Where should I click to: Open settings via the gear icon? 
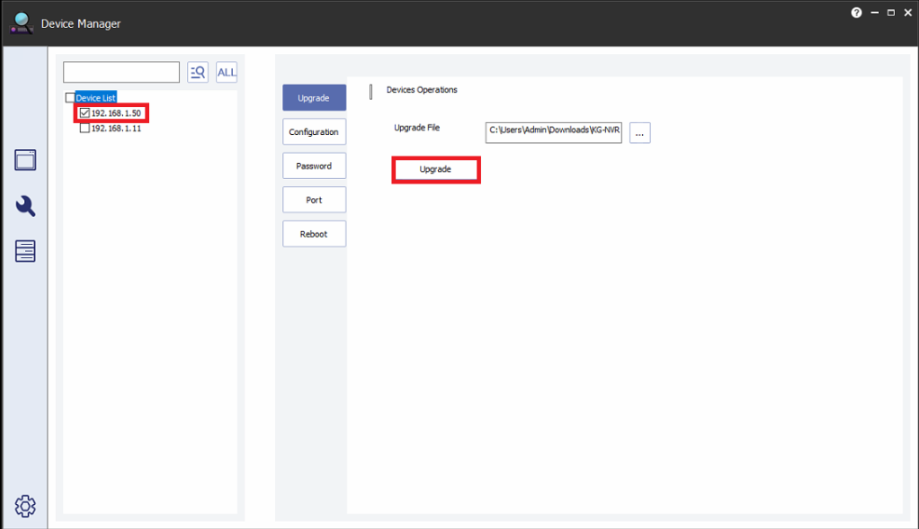tap(26, 504)
